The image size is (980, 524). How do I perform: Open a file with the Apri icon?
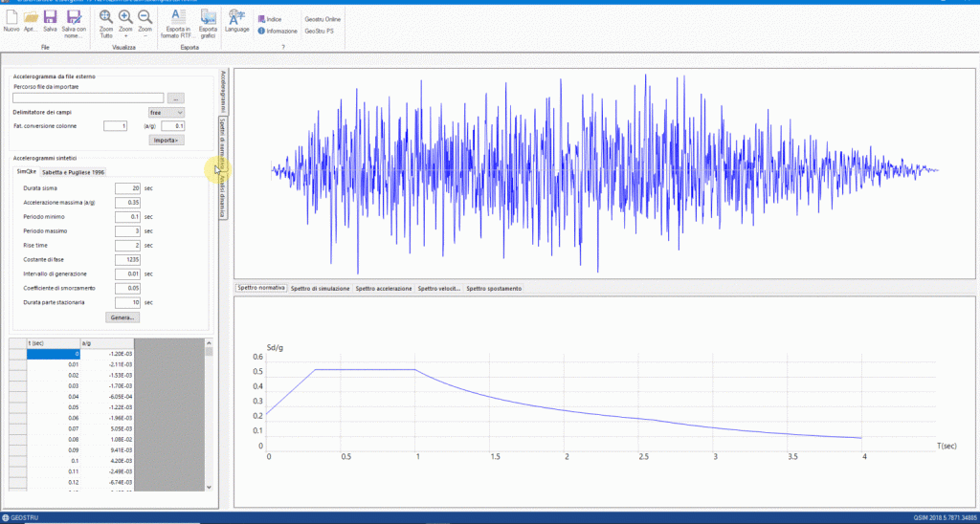(x=32, y=19)
